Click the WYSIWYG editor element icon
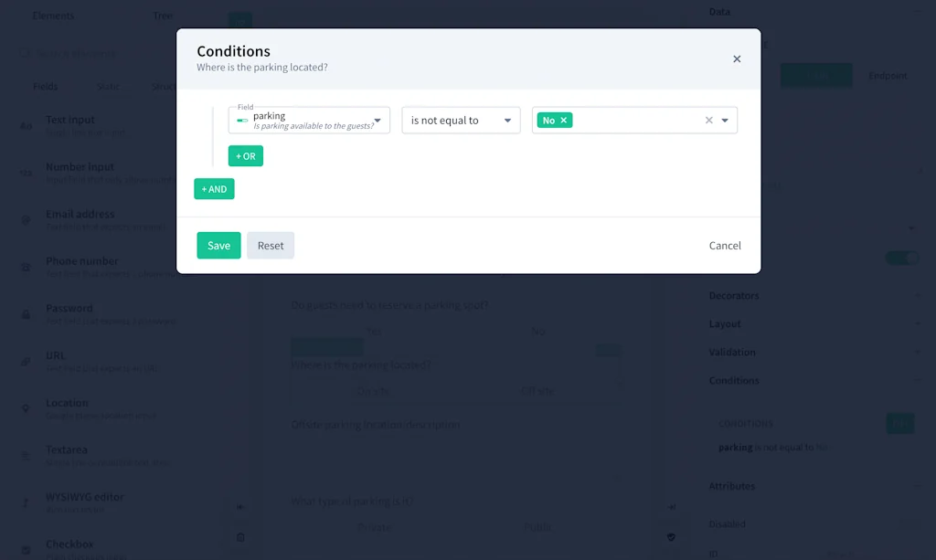 click(x=26, y=503)
